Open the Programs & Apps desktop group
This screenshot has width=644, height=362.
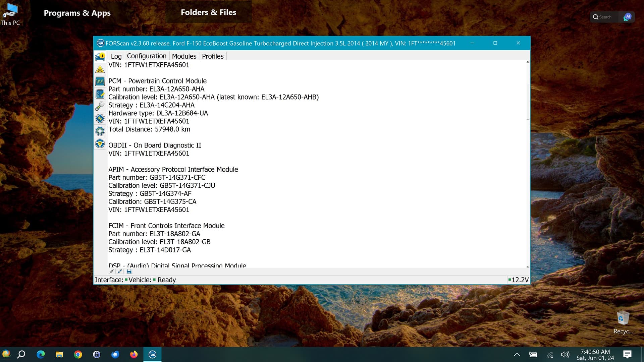point(77,13)
